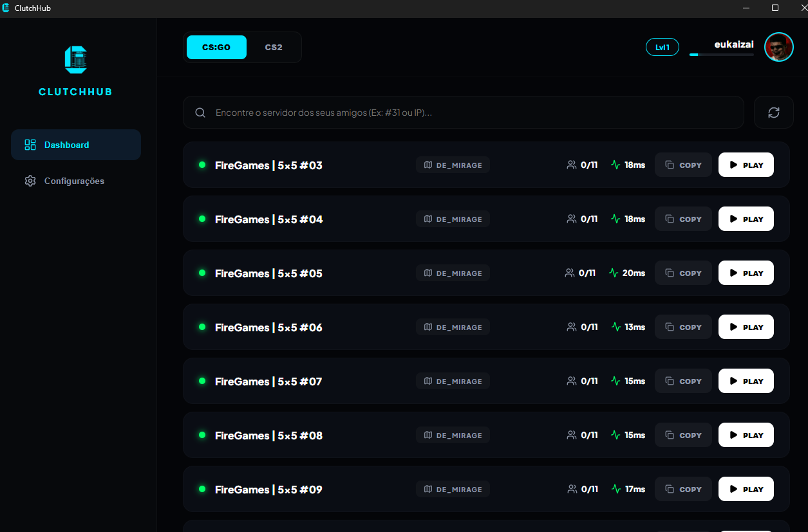Select the CS:GO tab

tap(216, 47)
